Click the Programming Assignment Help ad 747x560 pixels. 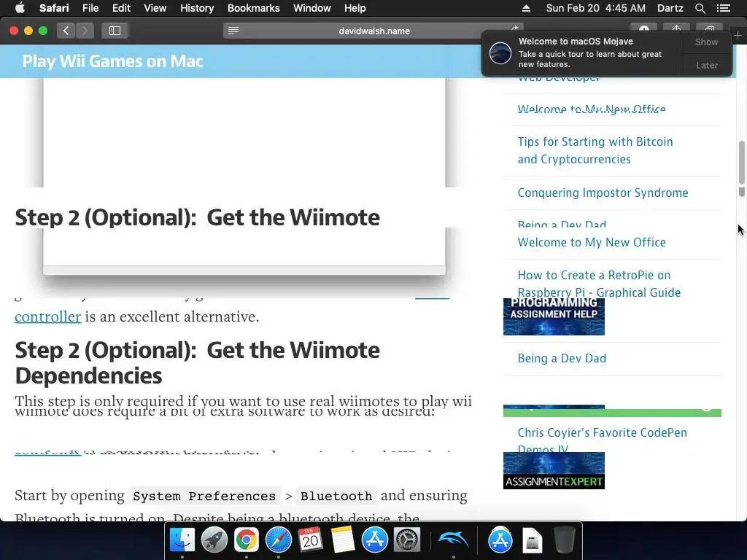point(554,316)
